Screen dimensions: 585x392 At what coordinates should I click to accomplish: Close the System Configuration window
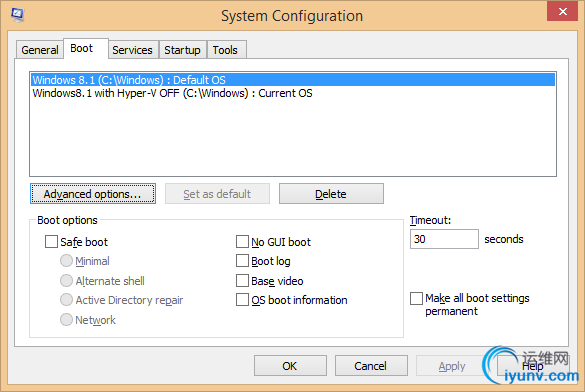(x=562, y=12)
